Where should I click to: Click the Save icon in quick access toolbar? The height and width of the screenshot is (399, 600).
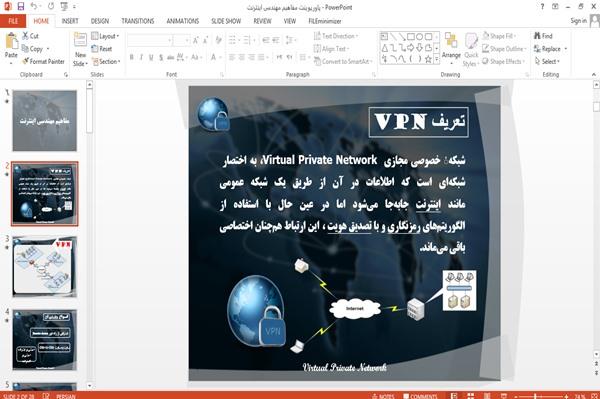click(x=21, y=7)
